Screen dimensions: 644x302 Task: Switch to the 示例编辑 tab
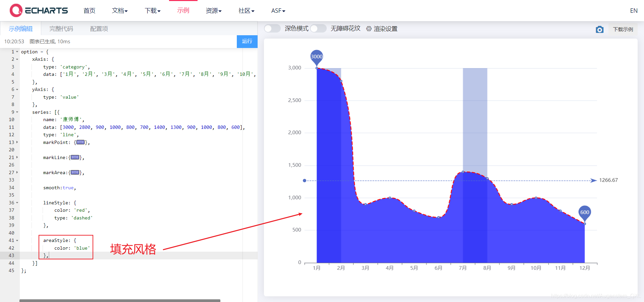[x=21, y=29]
